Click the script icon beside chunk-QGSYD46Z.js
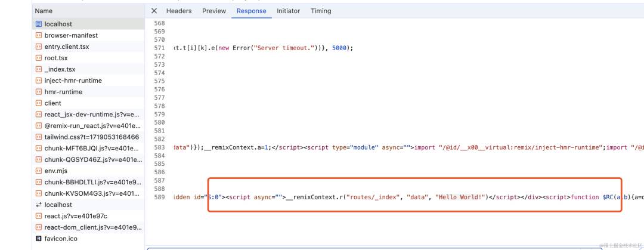 [39, 159]
